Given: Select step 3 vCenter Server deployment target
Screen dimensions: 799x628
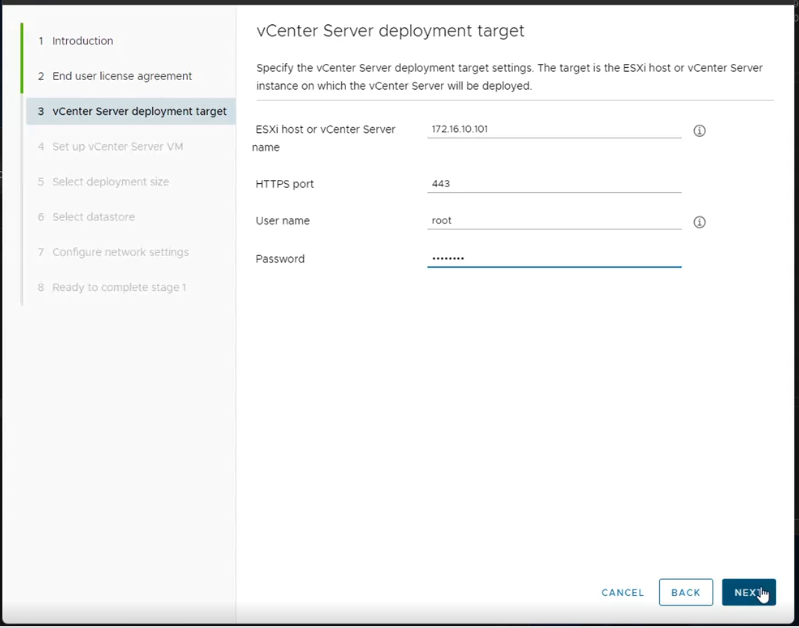Looking at the screenshot, I should point(130,111).
